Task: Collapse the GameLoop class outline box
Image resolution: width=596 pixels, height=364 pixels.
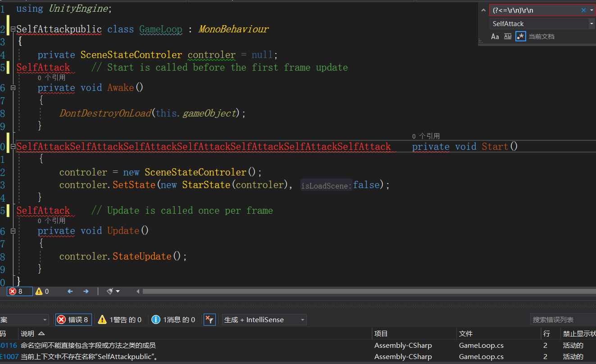Action: [13, 30]
